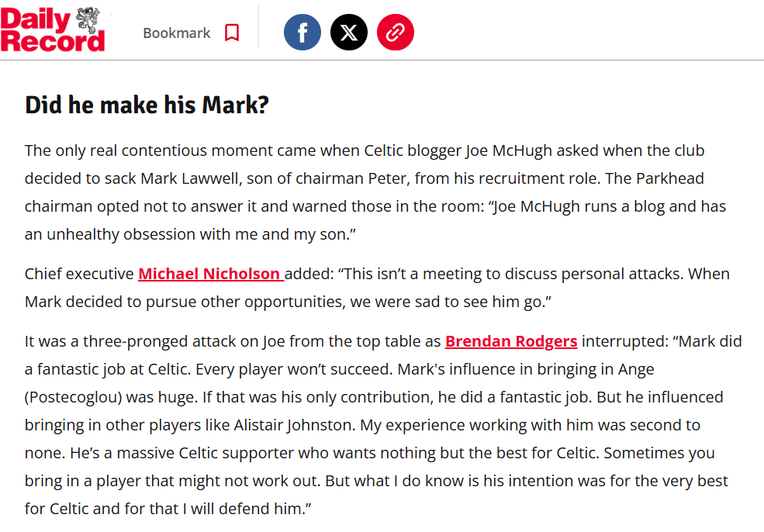This screenshot has height=532, width=764.
Task: Open the Michael Nicholson link
Action: pos(211,274)
